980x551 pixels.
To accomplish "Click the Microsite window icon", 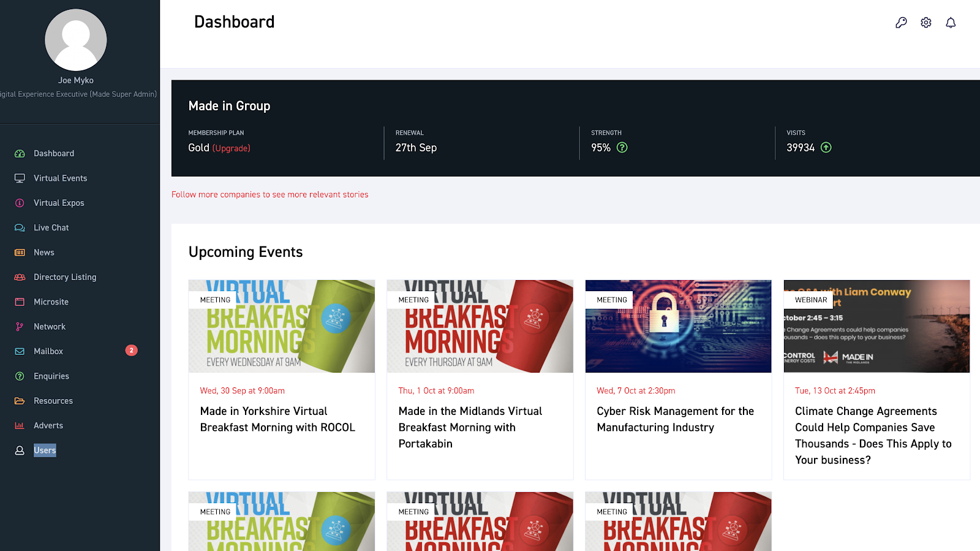I will (20, 302).
